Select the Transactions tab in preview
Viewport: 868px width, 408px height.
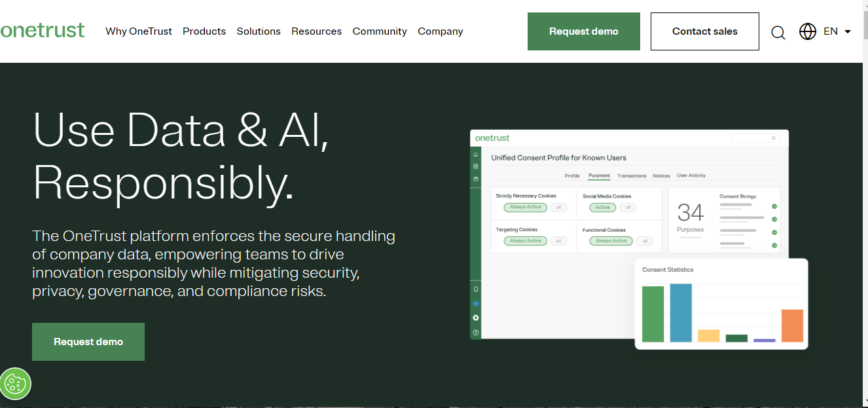(x=632, y=176)
